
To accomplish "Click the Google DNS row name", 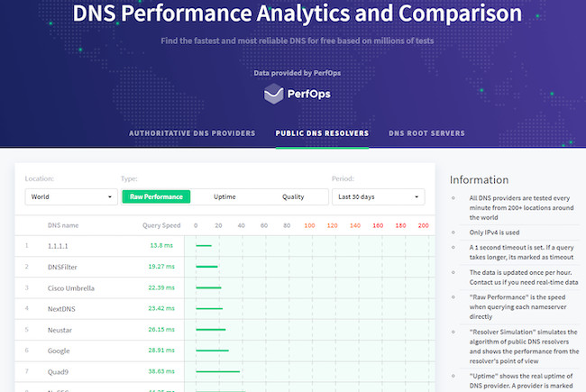I will 60,351.
